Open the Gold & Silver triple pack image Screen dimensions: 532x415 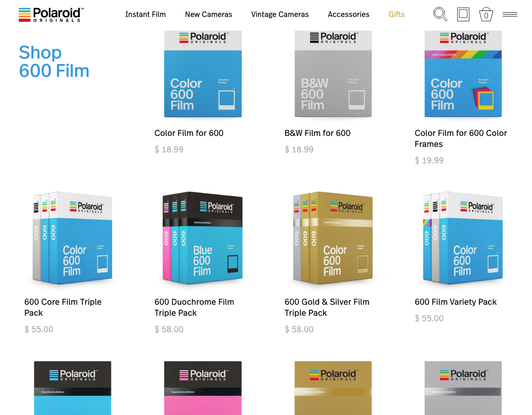coord(332,238)
